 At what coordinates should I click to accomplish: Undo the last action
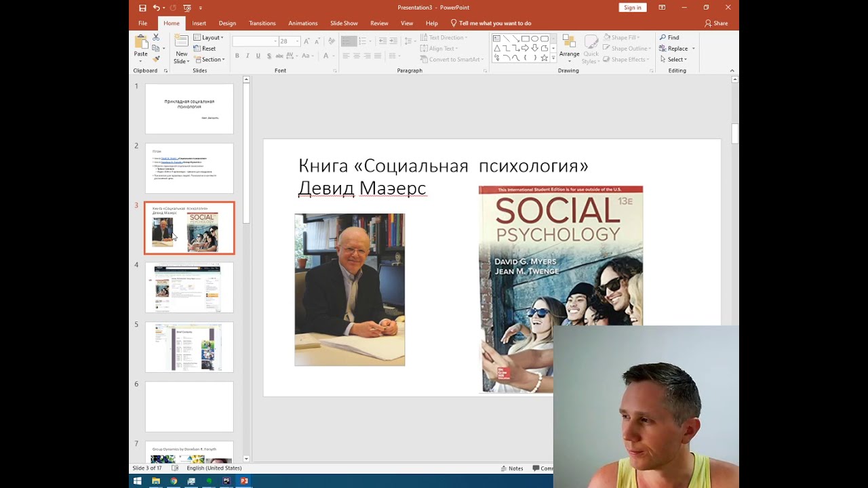tap(157, 7)
